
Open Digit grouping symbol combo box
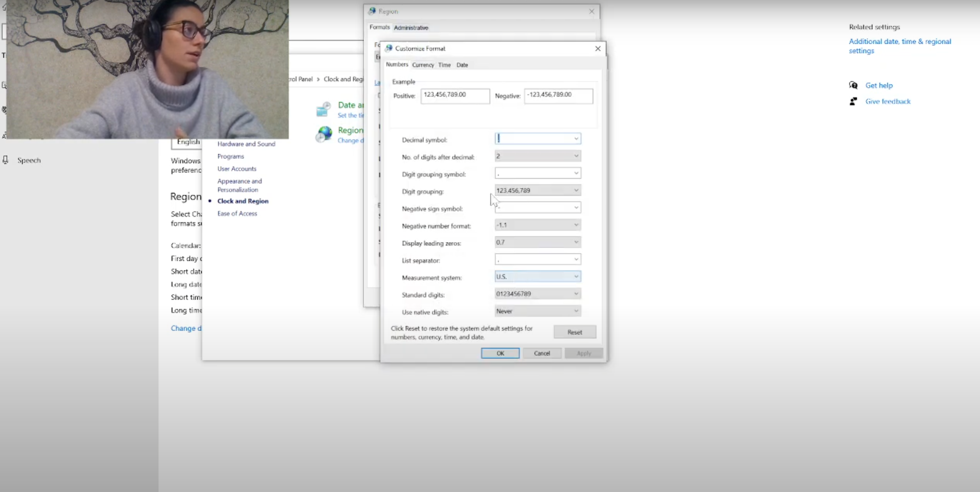click(538, 173)
